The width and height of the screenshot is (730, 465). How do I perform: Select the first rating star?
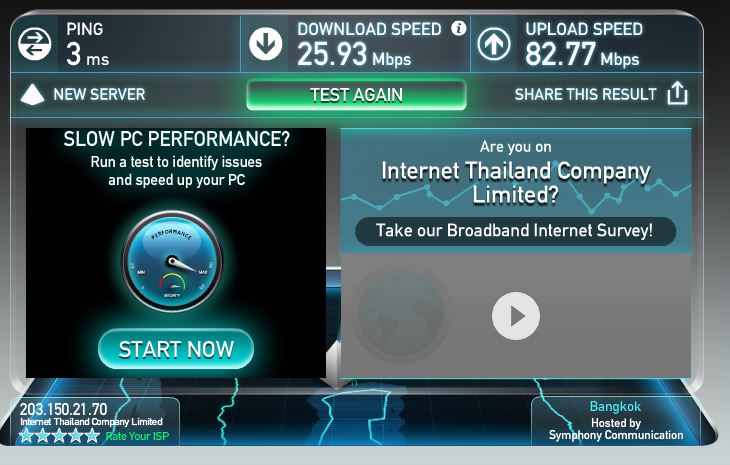tap(26, 436)
